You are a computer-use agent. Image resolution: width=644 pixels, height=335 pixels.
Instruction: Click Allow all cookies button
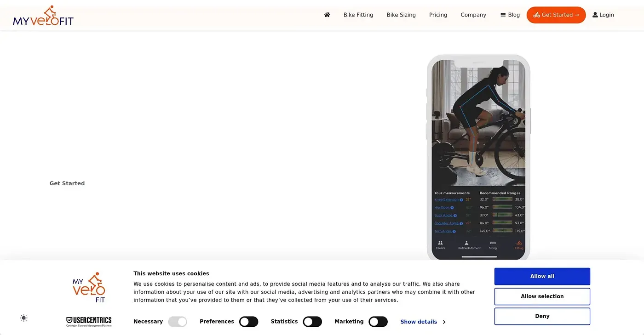[x=542, y=276]
